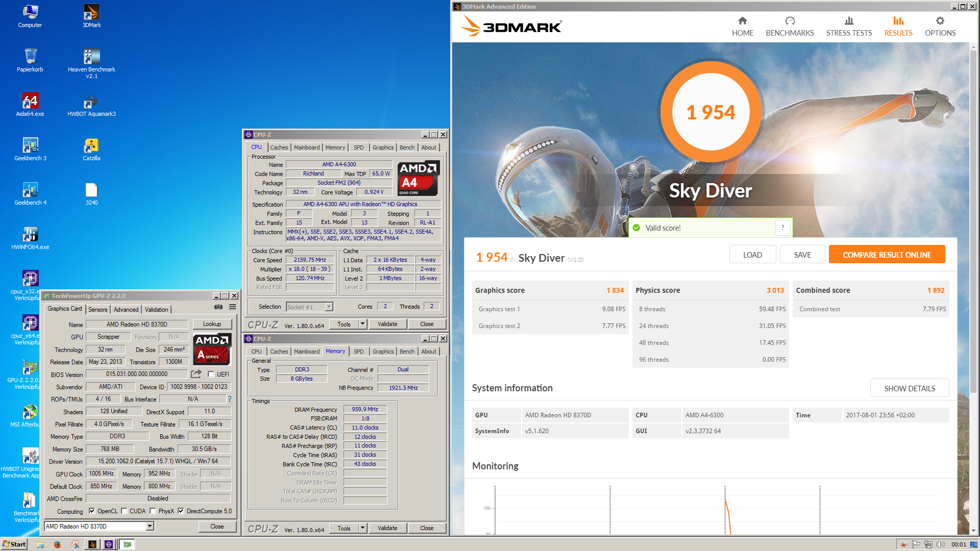This screenshot has height=551, width=980.
Task: Open 3DMark STRESS TESTS section
Action: point(849,27)
